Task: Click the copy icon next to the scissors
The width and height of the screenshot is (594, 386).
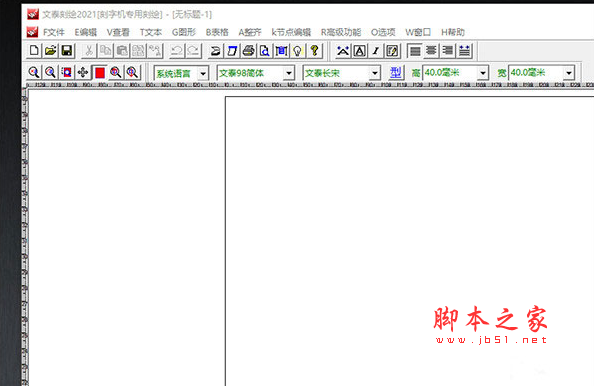Action: [106, 50]
